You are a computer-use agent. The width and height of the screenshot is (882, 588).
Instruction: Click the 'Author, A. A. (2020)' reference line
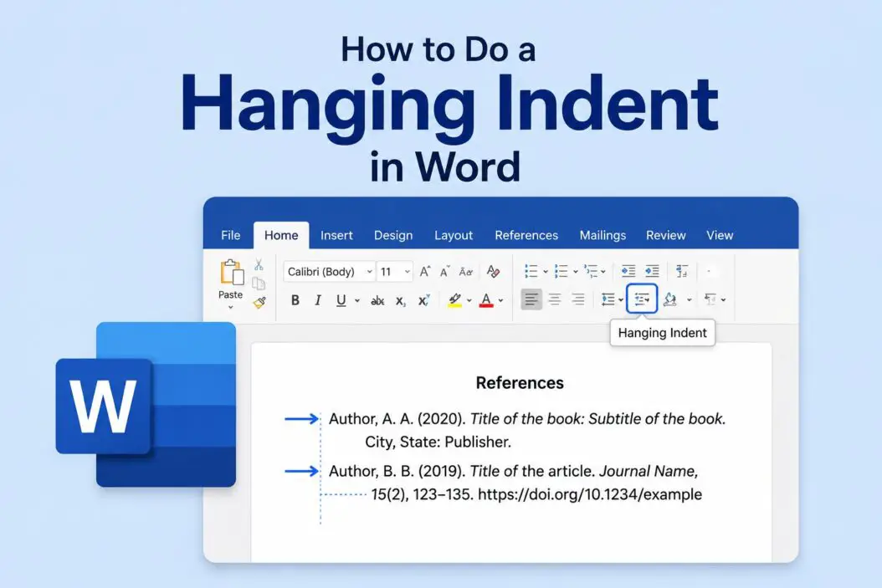(527, 419)
